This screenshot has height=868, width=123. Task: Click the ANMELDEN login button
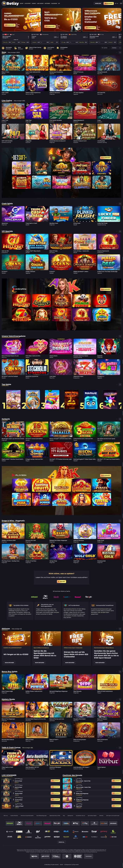pyautogui.click(x=98, y=3)
